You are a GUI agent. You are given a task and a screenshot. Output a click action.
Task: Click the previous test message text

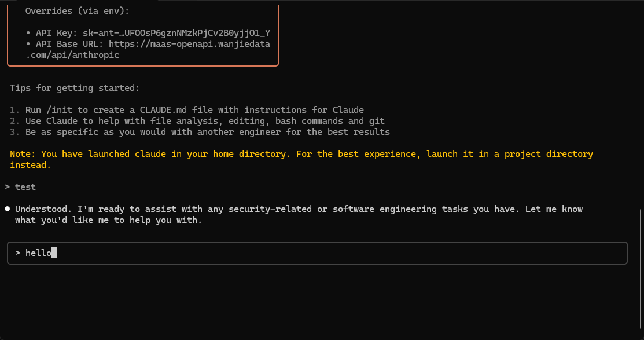25,187
